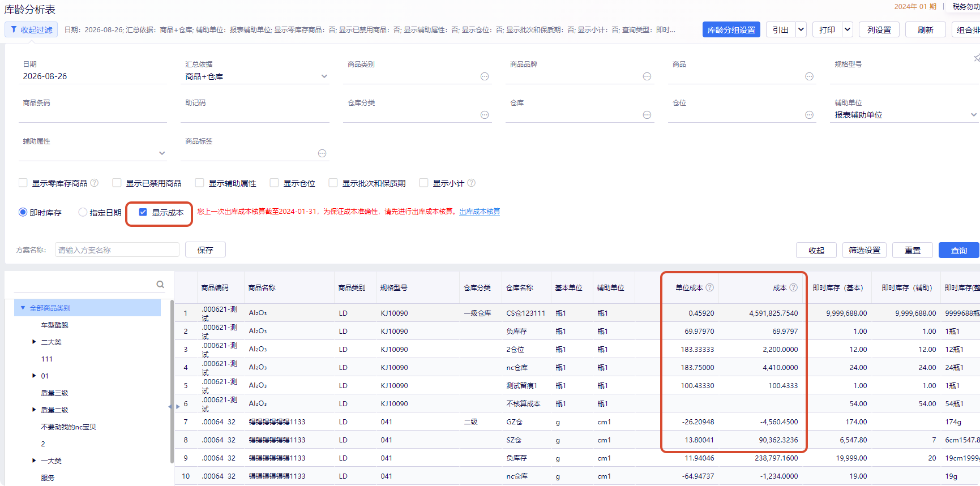This screenshot has width=980, height=486.
Task: Click 列设置 button
Action: click(x=879, y=29)
